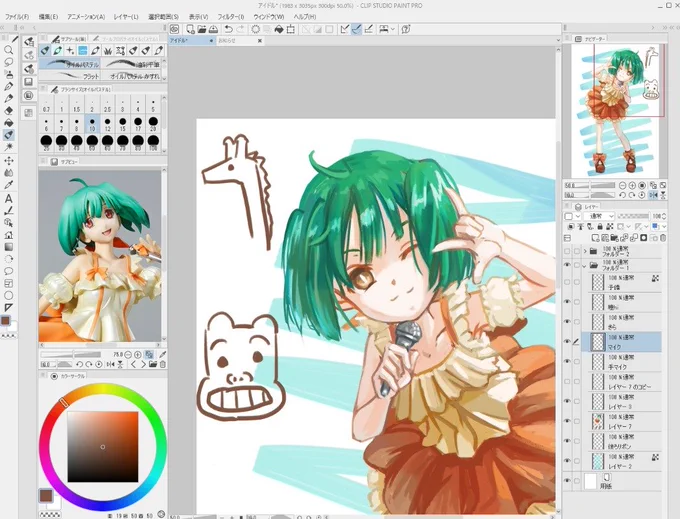
Task: Click the Scale/rotate transform icon in command bar
Action: pos(291,29)
